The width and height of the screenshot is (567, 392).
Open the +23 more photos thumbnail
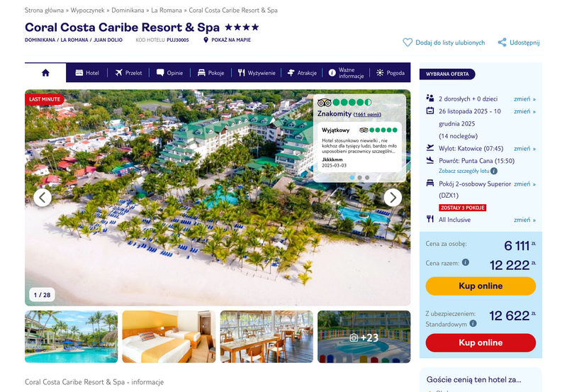(364, 337)
